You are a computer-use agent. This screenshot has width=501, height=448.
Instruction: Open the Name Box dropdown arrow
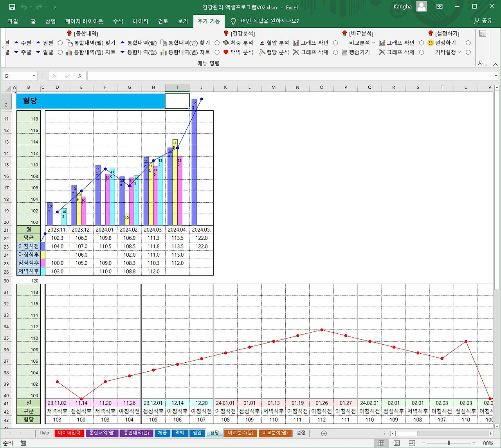34,76
